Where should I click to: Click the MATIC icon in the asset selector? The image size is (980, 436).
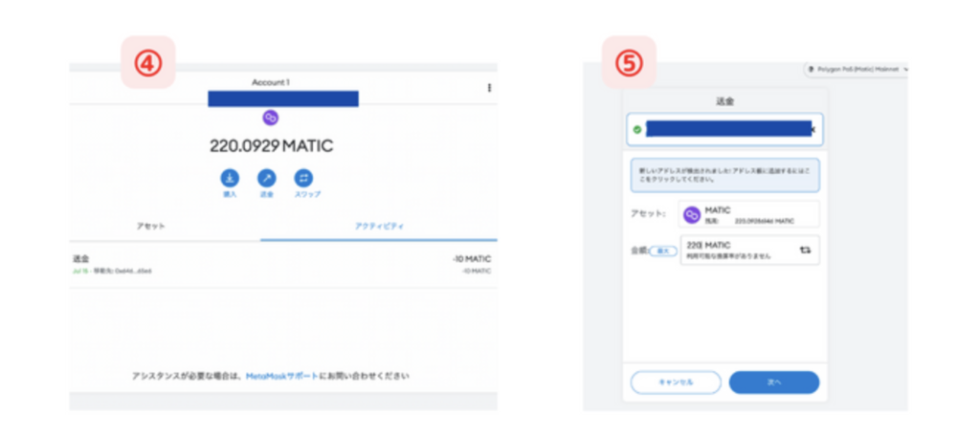pyautogui.click(x=692, y=215)
